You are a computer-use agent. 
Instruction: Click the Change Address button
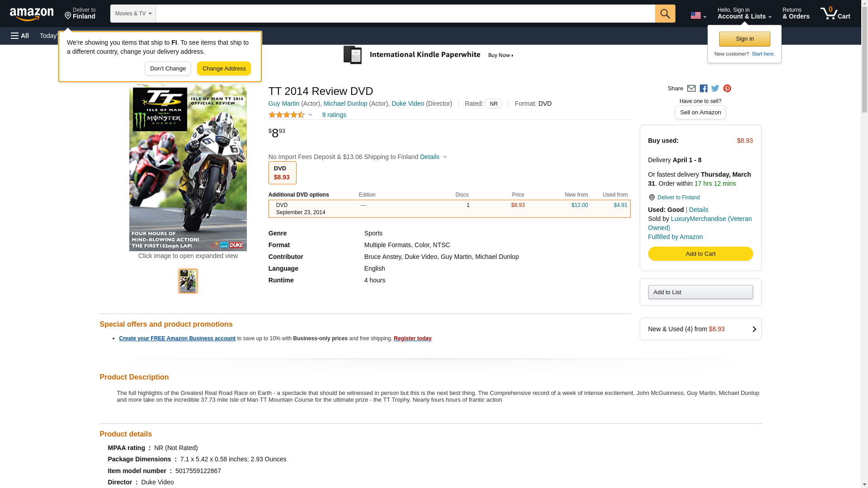click(224, 69)
